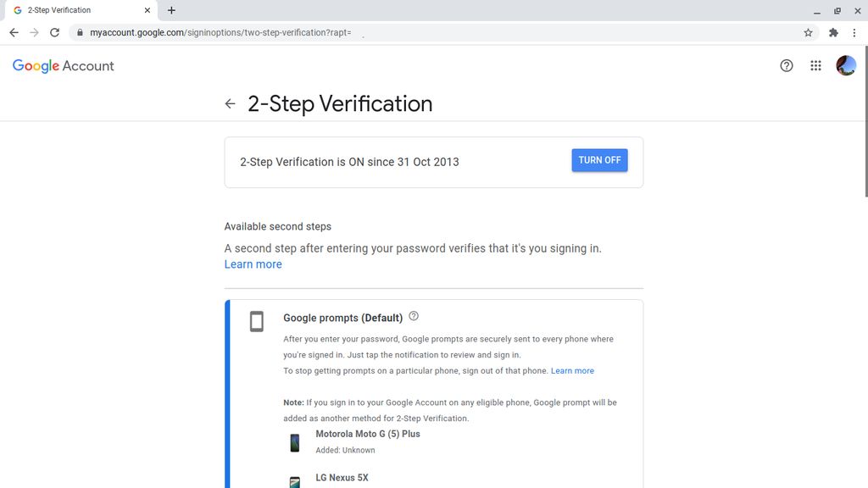868x488 pixels.
Task: Open the browser extensions puzzle icon
Action: 832,31
